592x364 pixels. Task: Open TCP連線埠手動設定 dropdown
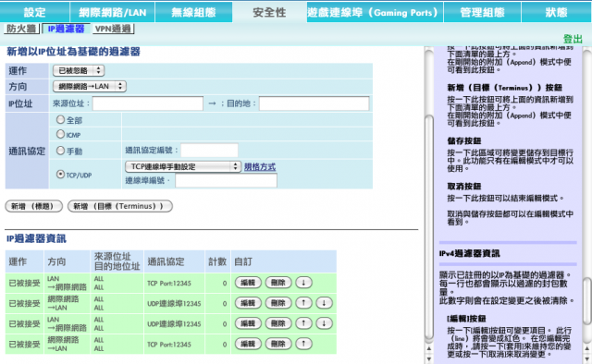pyautogui.click(x=183, y=166)
